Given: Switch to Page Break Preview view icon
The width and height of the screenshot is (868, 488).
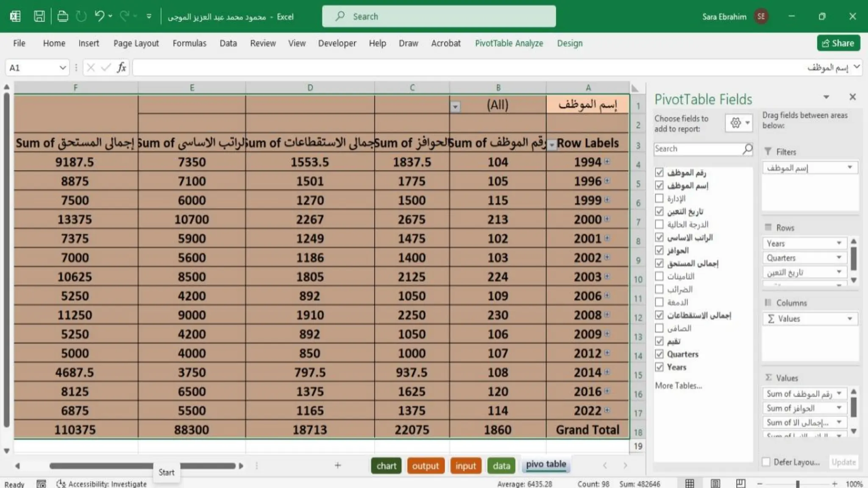Looking at the screenshot, I should 740,483.
